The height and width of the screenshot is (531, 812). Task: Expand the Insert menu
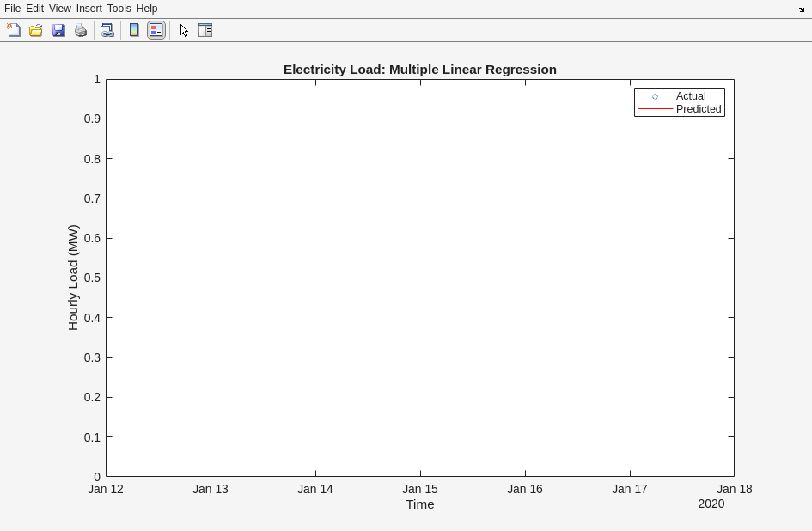coord(89,9)
